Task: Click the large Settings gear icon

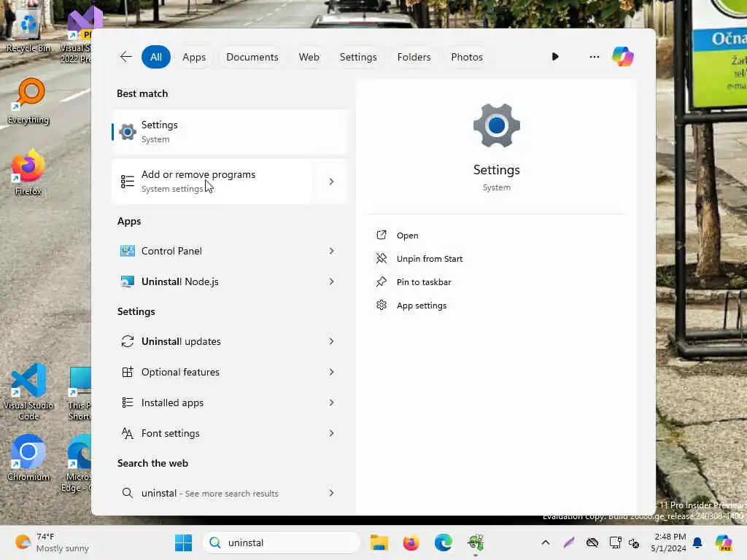Action: (x=496, y=125)
